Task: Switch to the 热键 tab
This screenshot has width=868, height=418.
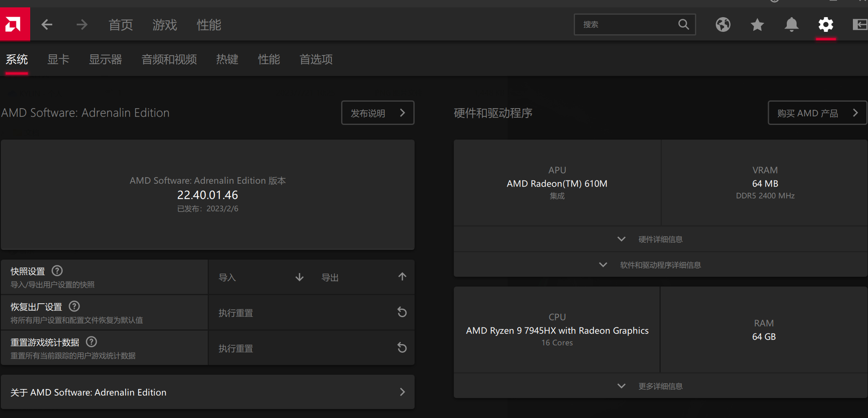Action: point(227,60)
